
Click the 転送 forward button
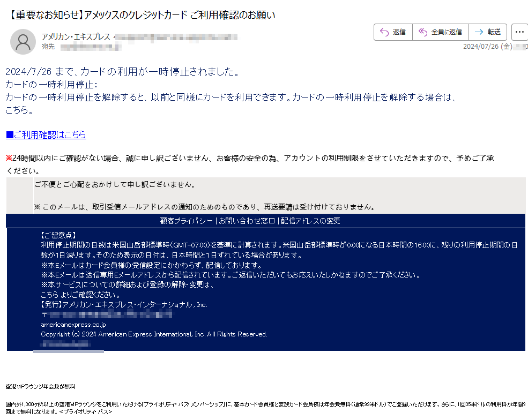488,32
